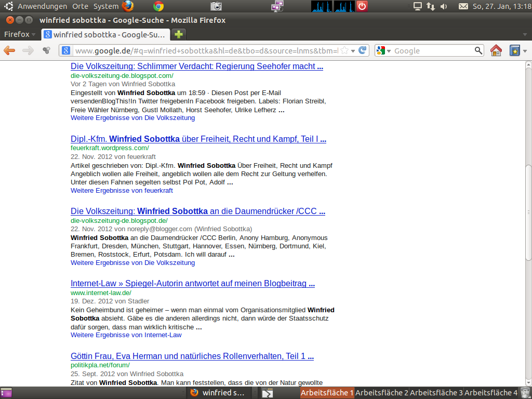This screenshot has width=532, height=399.
Task: Click the politikpla.net/forum/ green URL
Action: [x=100, y=365]
